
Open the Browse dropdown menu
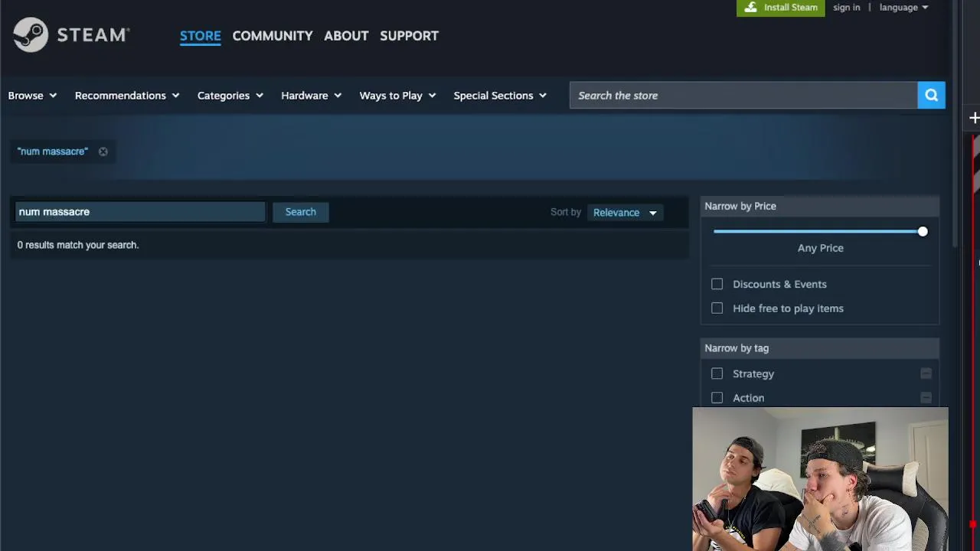[32, 96]
